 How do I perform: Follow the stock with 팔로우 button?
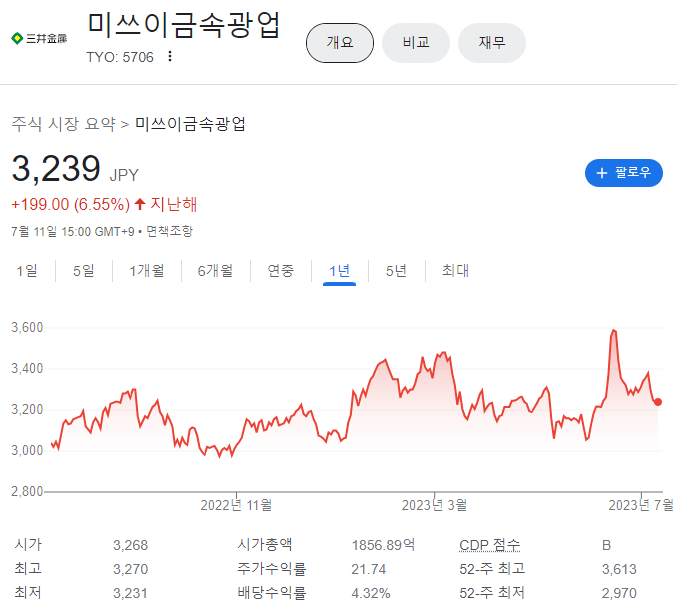click(x=623, y=173)
